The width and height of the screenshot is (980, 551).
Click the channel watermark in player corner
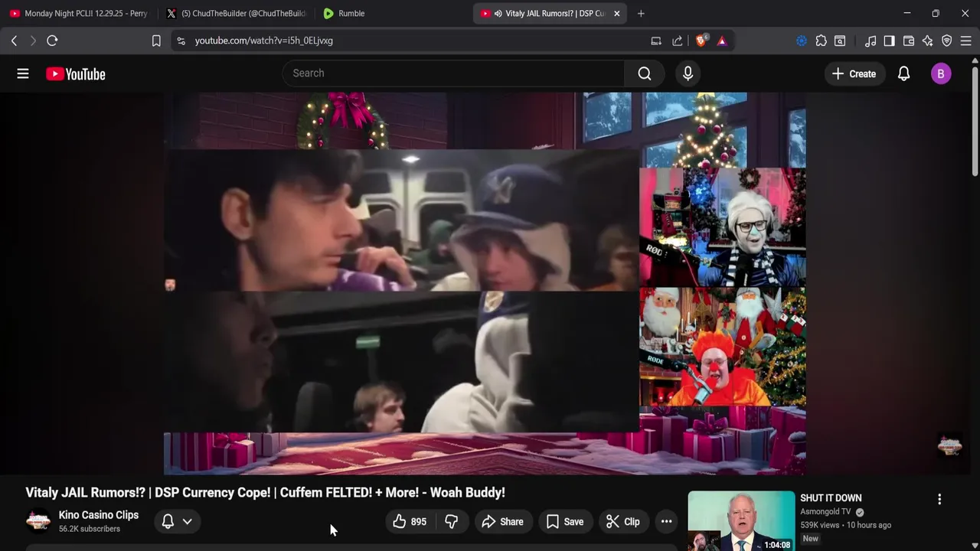pos(949,446)
